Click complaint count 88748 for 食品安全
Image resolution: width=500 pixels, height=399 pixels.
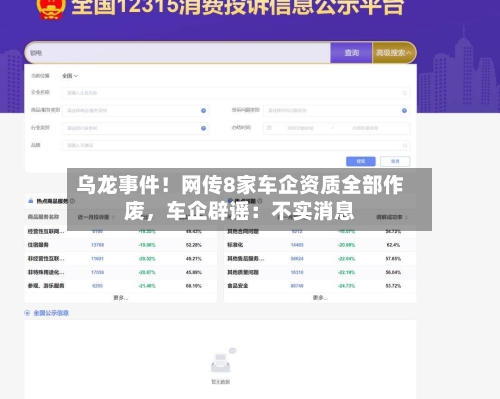(x=297, y=286)
